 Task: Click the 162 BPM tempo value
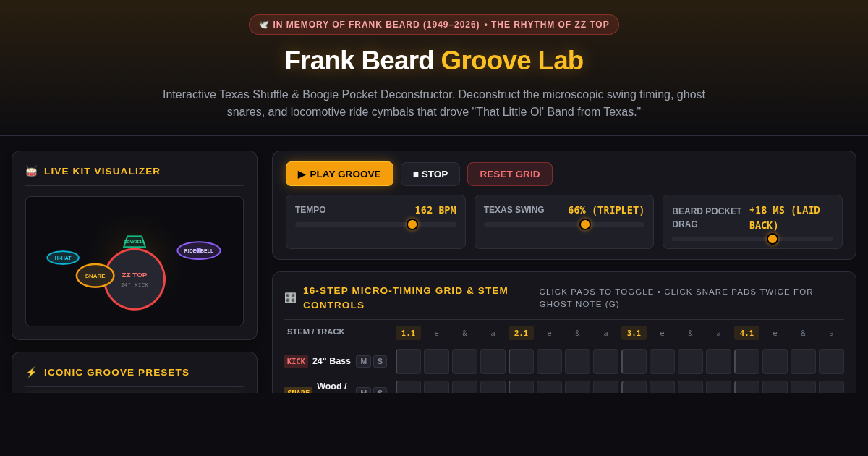(x=435, y=210)
